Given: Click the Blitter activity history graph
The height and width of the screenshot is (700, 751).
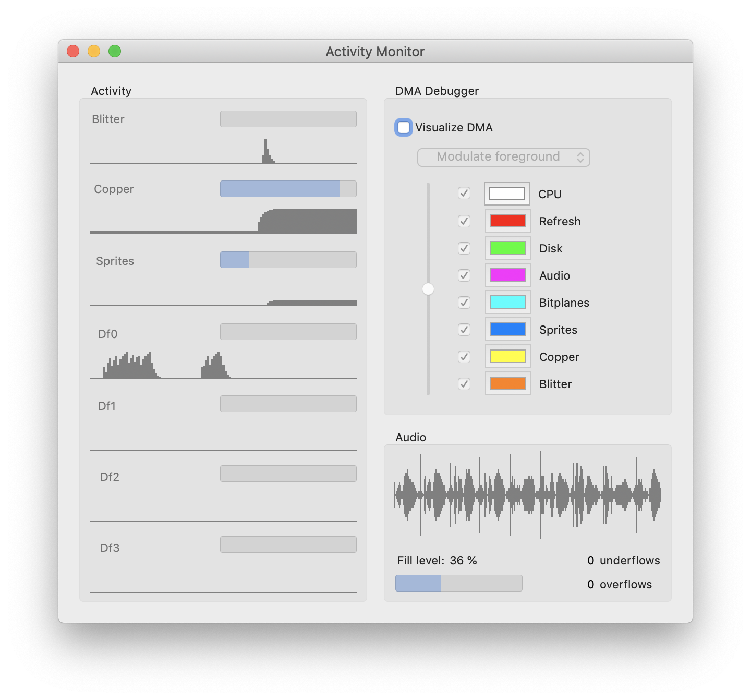Looking at the screenshot, I should (x=223, y=151).
